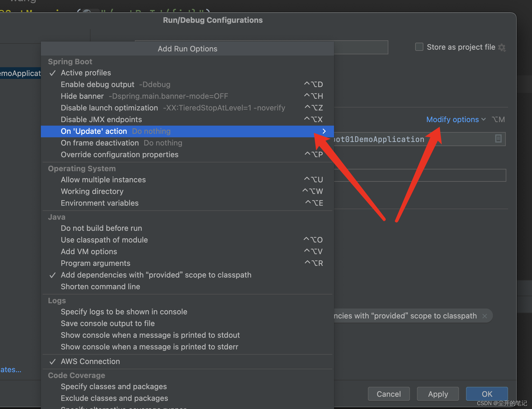Click the templates link at bottom left
This screenshot has width=532, height=409.
coord(11,370)
